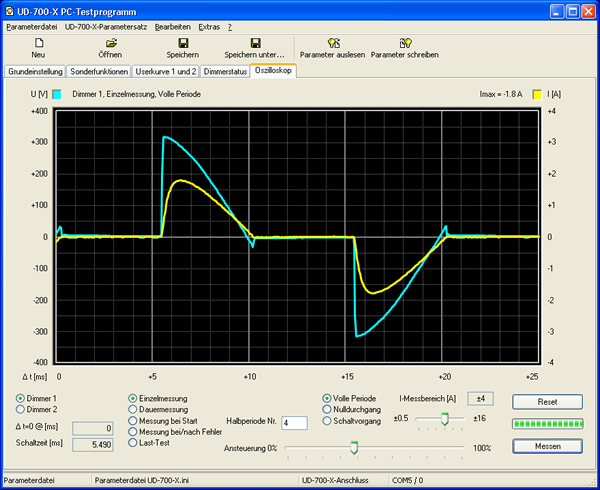
Task: Switch to the Sonderfunktionen tab
Action: (x=100, y=72)
